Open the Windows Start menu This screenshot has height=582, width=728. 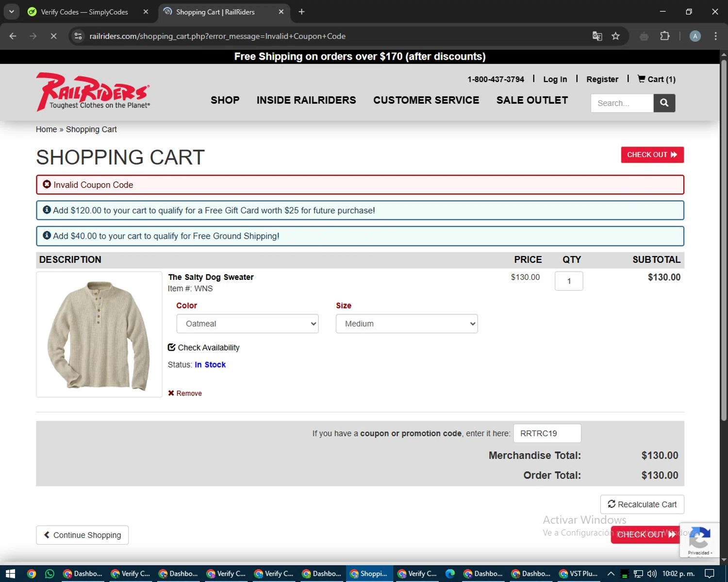click(x=10, y=574)
